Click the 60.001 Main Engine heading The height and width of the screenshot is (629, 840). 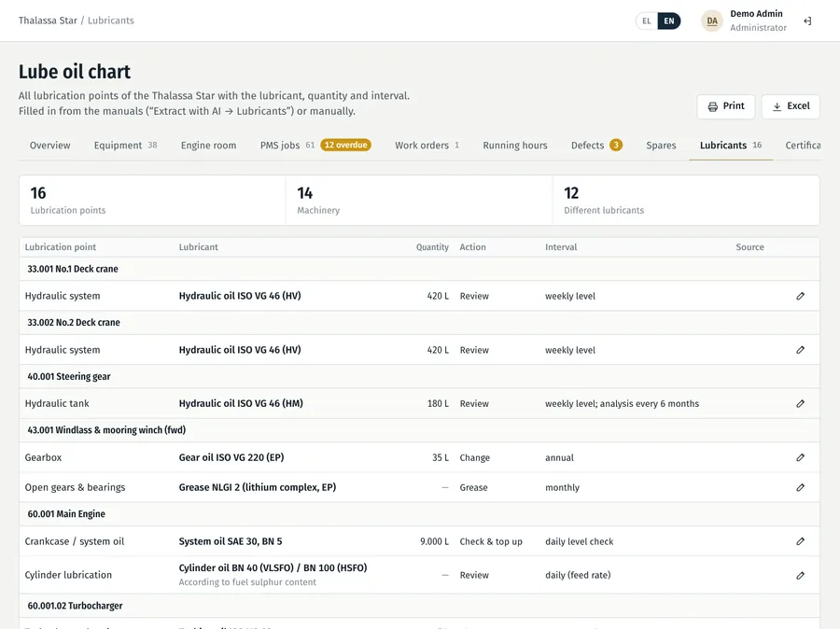[66, 514]
